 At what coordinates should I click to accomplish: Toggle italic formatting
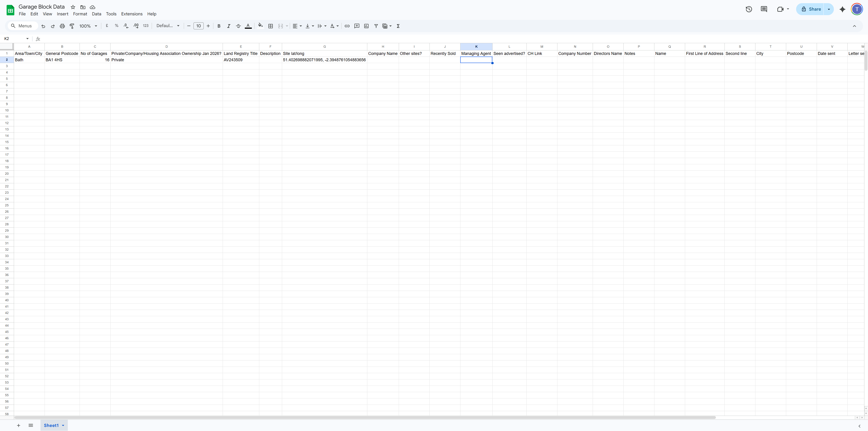(x=229, y=26)
